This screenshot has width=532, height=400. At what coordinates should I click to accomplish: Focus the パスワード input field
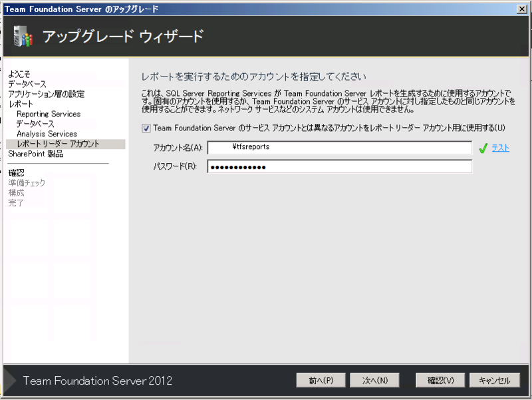click(340, 166)
